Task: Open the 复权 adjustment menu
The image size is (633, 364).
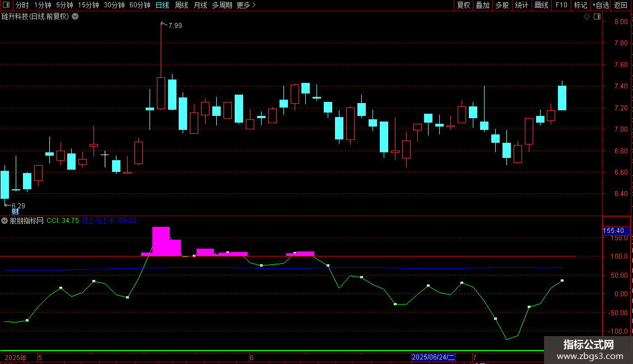Action: (463, 5)
